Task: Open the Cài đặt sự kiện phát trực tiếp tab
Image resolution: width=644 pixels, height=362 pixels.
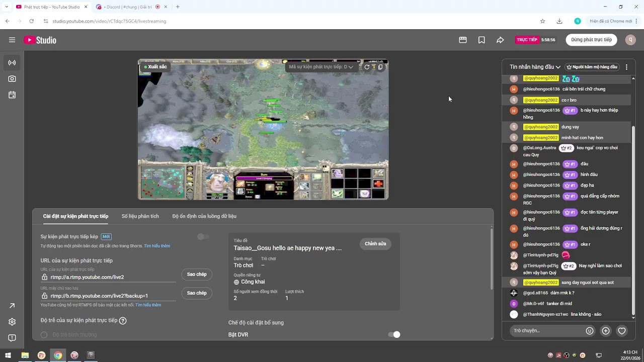Action: [75, 216]
